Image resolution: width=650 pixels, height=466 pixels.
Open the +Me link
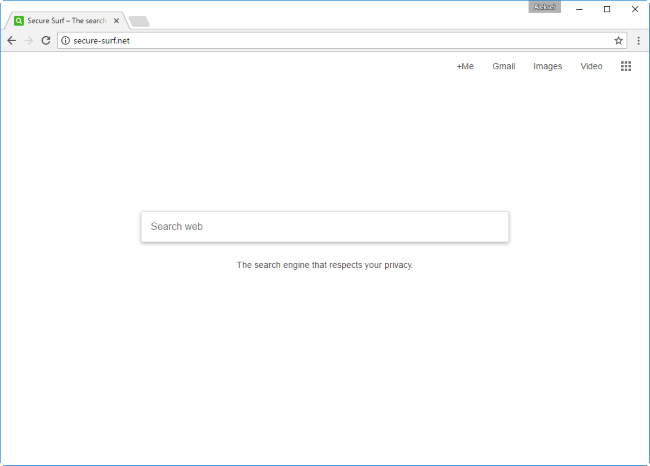pyautogui.click(x=465, y=66)
